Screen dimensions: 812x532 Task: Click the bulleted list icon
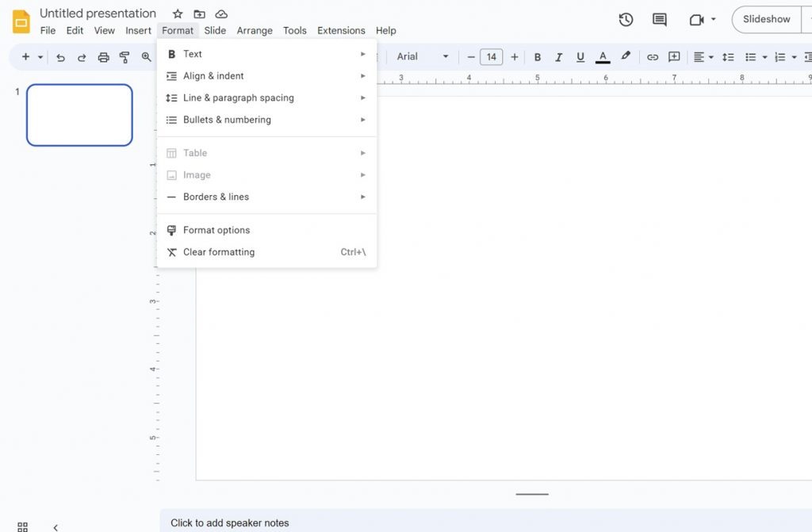coord(750,57)
